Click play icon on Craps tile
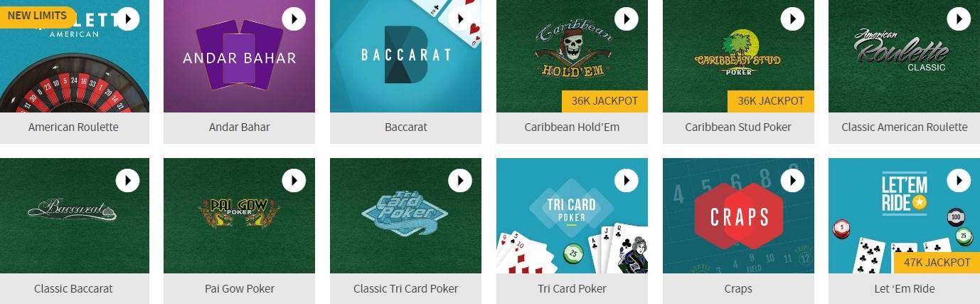The height and width of the screenshot is (304, 980). tap(793, 180)
